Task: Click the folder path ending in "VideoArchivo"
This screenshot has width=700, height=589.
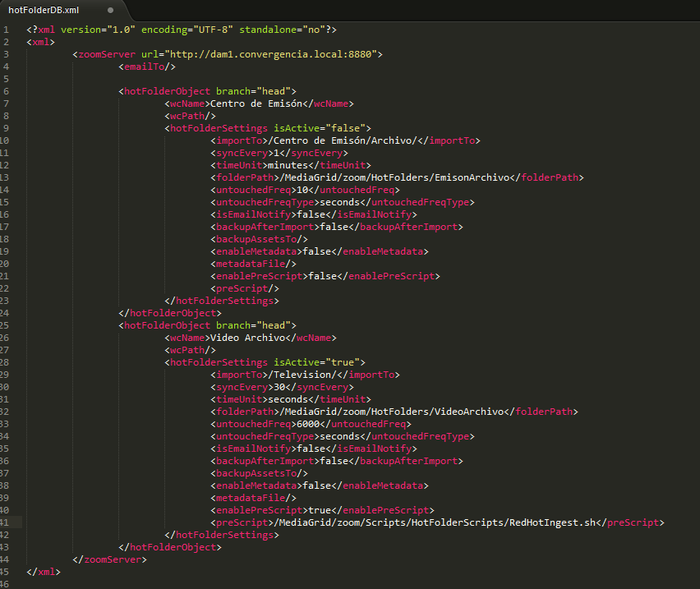Action: click(x=392, y=412)
